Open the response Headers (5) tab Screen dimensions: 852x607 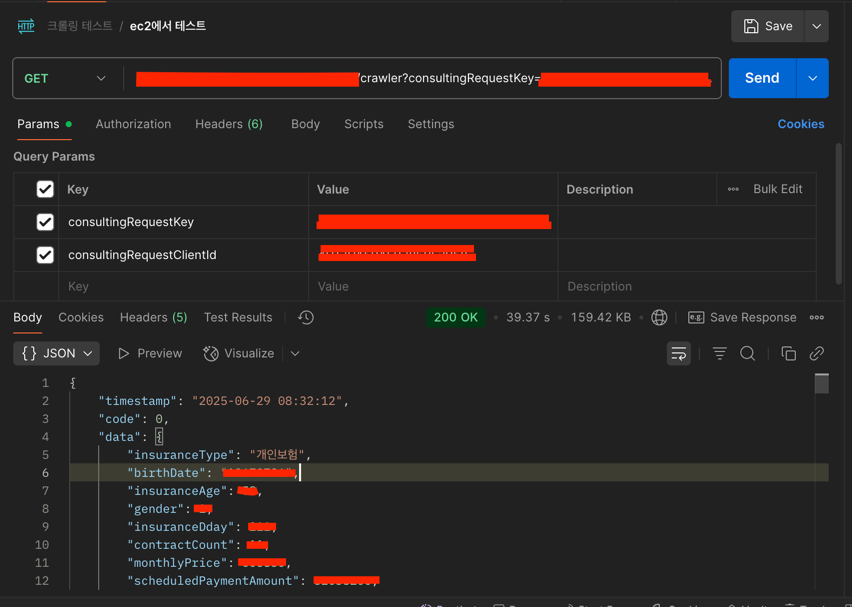[153, 317]
